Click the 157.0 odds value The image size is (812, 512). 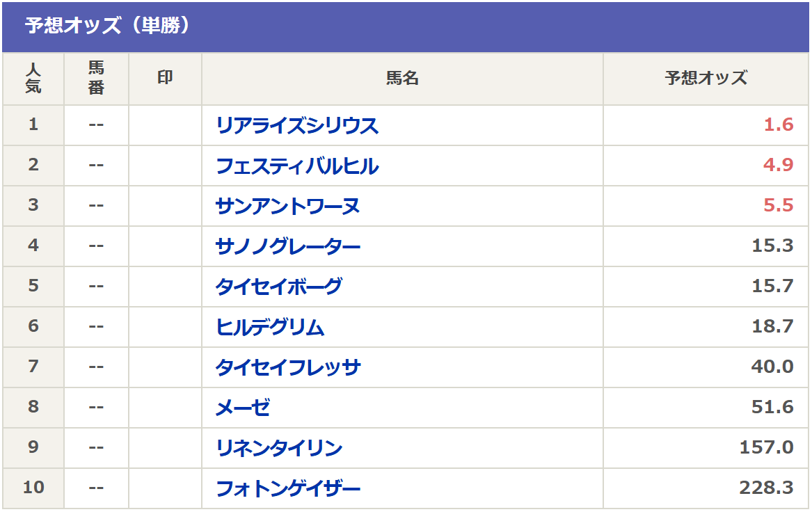point(766,447)
